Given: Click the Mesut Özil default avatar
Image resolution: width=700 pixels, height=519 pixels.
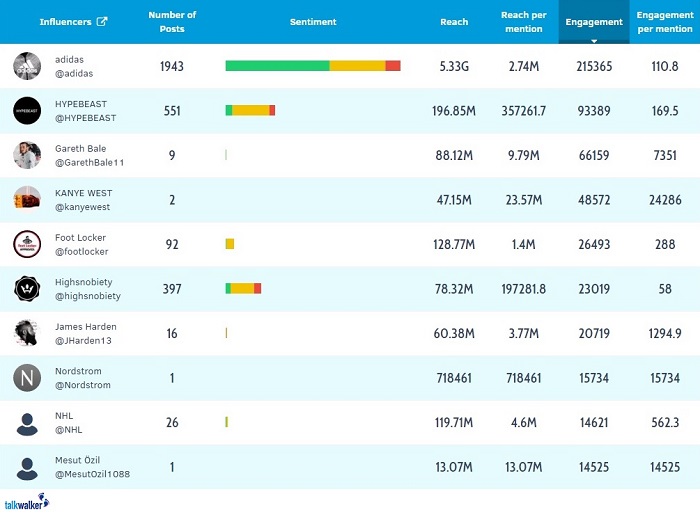Looking at the screenshot, I should coord(27,467).
